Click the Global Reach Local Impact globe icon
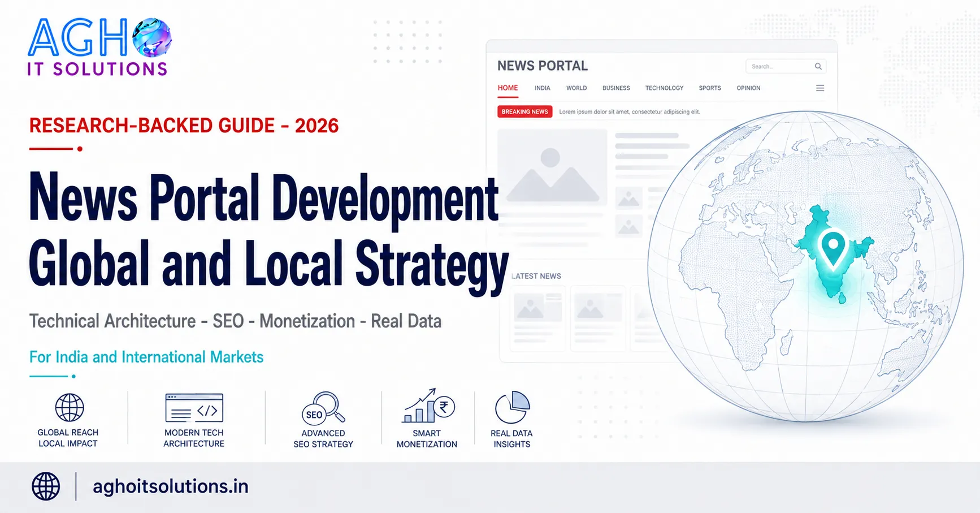Image resolution: width=980 pixels, height=513 pixels. pos(70,407)
